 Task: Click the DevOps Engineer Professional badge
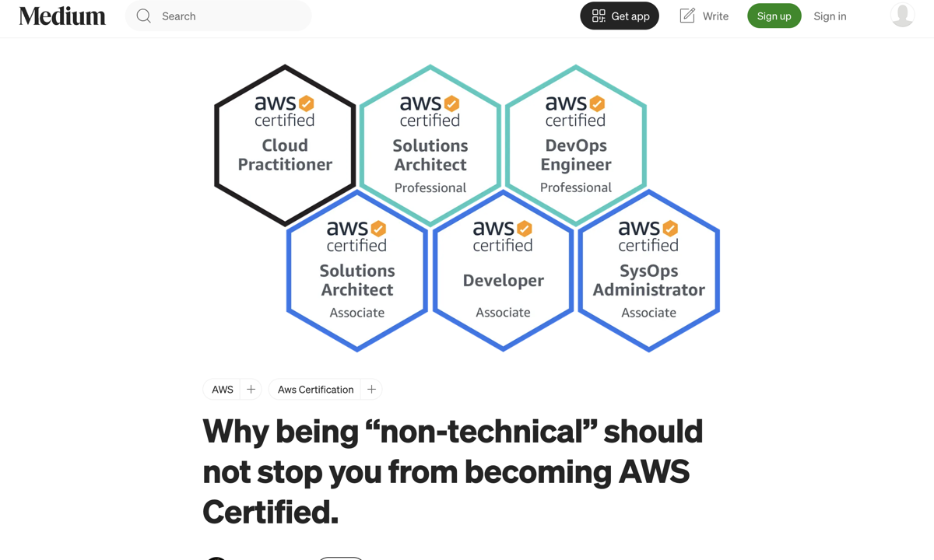coord(576,145)
